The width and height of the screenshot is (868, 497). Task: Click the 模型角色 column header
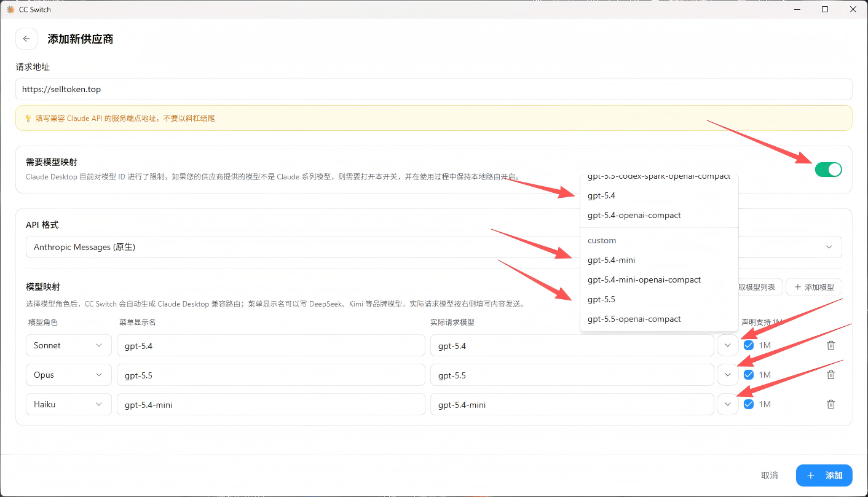pos(43,322)
